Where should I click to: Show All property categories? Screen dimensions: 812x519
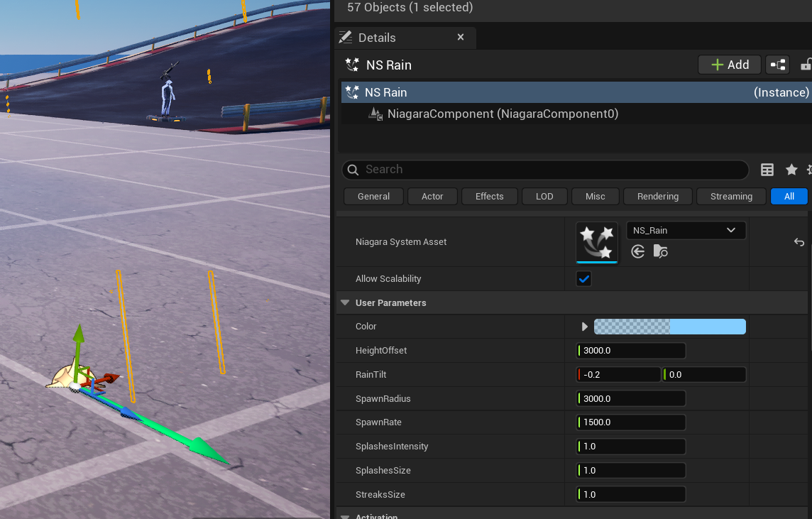pyautogui.click(x=789, y=196)
